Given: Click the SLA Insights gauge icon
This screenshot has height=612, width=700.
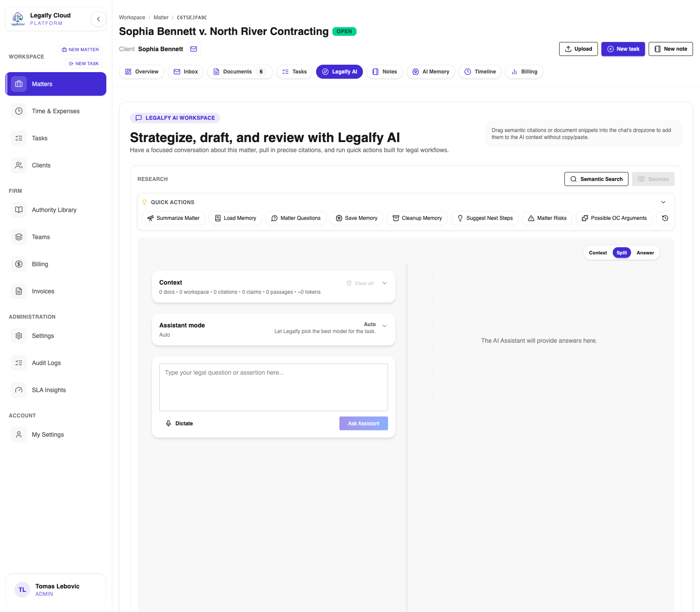Looking at the screenshot, I should pos(19,390).
